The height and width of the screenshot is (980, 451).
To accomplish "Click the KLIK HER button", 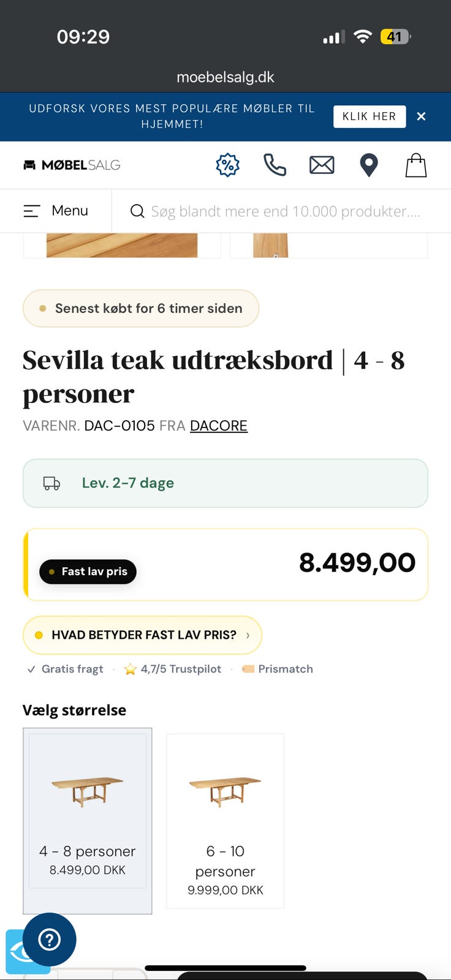I will 370,116.
